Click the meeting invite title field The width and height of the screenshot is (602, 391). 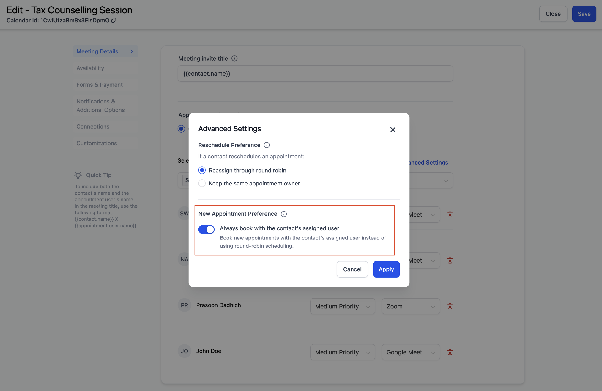(315, 73)
